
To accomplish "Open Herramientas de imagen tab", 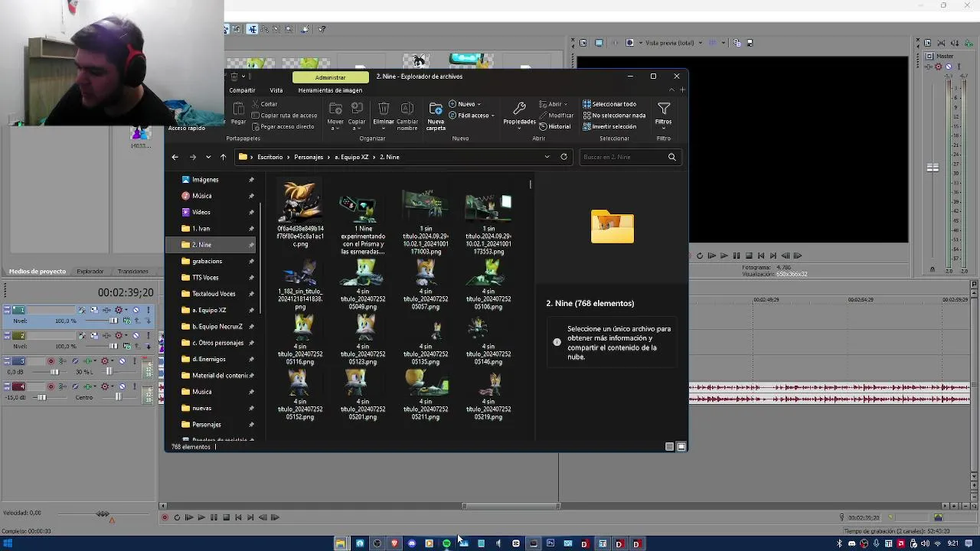I will (x=330, y=90).
